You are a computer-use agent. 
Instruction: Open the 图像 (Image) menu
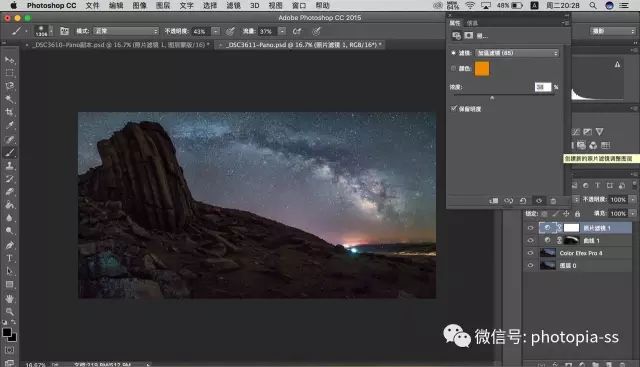139,5
